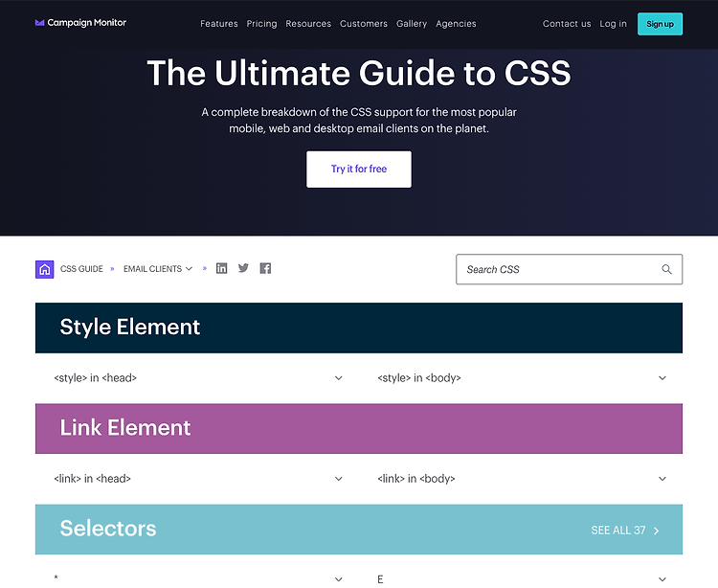The height and width of the screenshot is (588, 718).
Task: Focus the Search CSS input field
Action: 570,269
